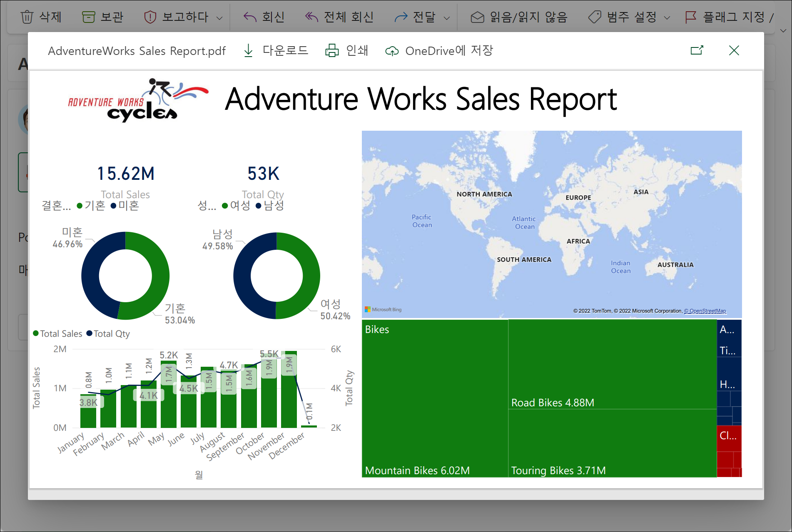Open the 전달 dropdown chevron

447,18
